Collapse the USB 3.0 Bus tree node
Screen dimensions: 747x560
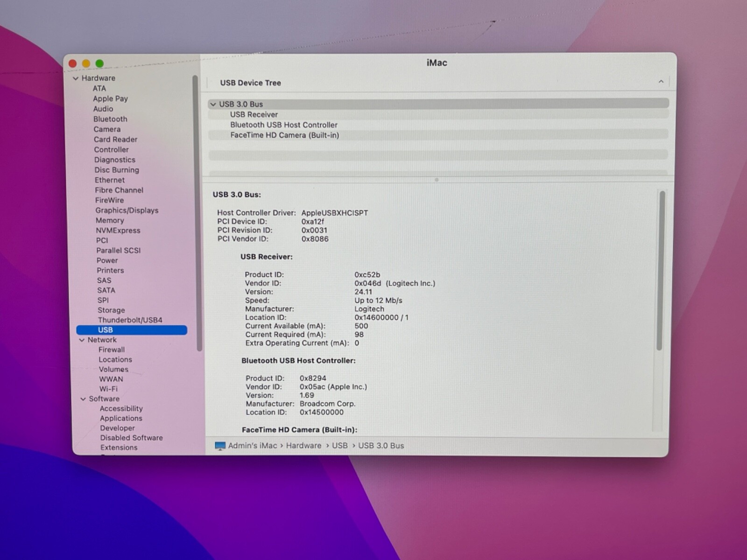point(213,104)
